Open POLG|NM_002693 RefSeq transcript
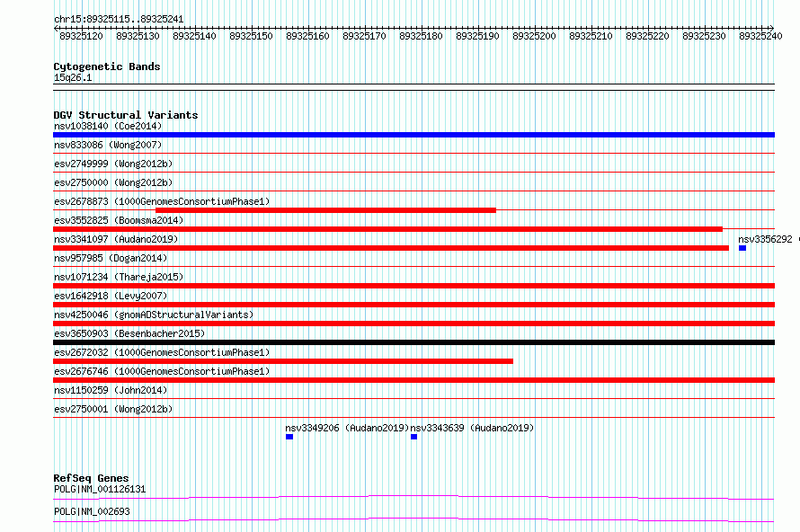 pyautogui.click(x=92, y=511)
